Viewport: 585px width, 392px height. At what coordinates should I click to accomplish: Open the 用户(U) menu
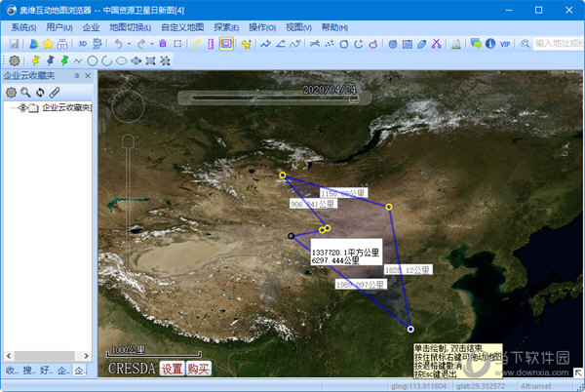(x=58, y=27)
